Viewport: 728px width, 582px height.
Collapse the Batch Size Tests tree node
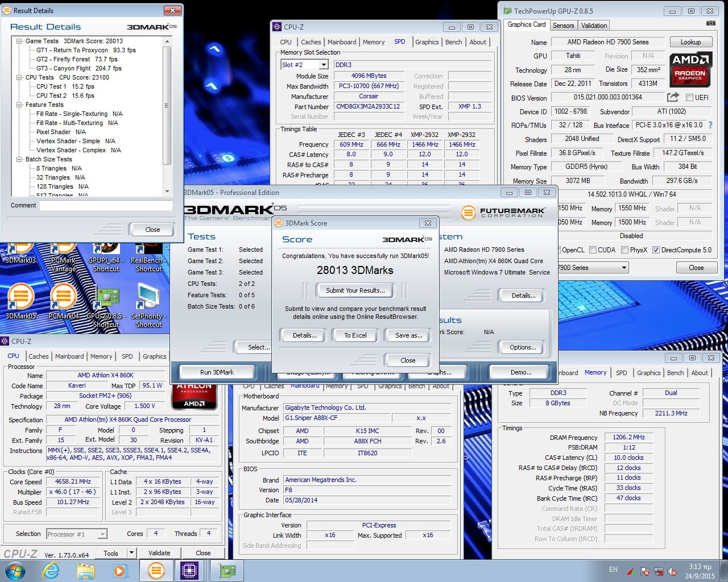tap(19, 159)
